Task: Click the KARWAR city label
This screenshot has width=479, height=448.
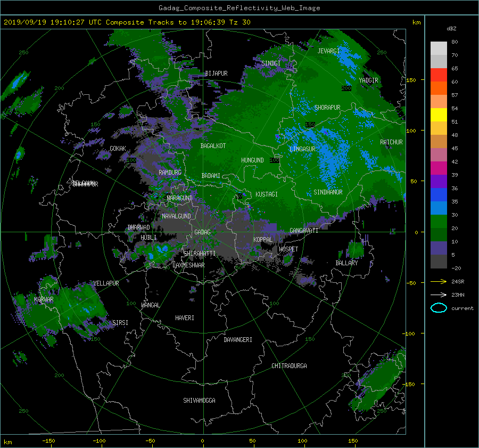Action: (x=44, y=299)
